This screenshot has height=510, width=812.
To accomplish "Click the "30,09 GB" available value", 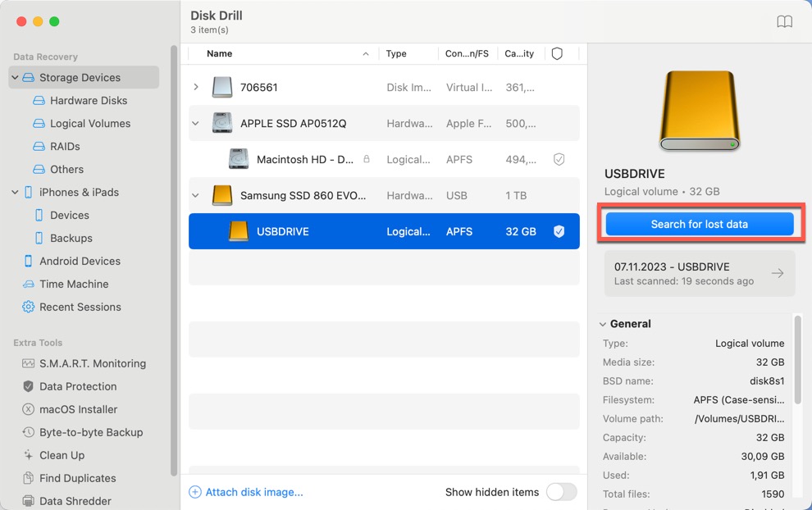I will [762, 457].
